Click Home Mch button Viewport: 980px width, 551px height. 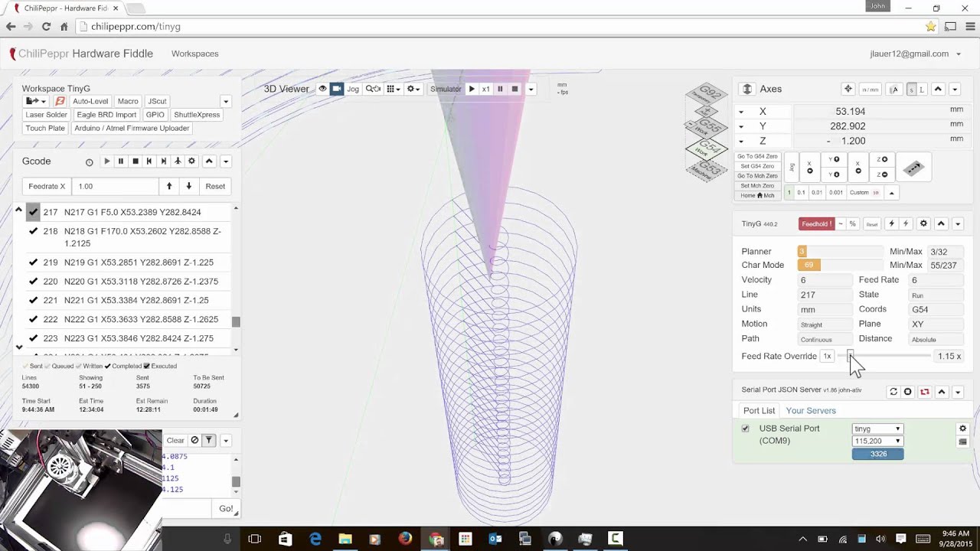click(757, 195)
